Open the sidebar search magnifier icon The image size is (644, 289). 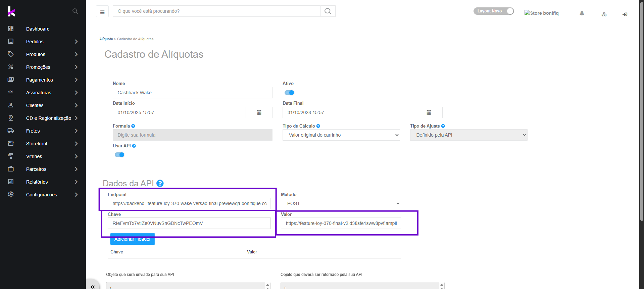point(75,11)
